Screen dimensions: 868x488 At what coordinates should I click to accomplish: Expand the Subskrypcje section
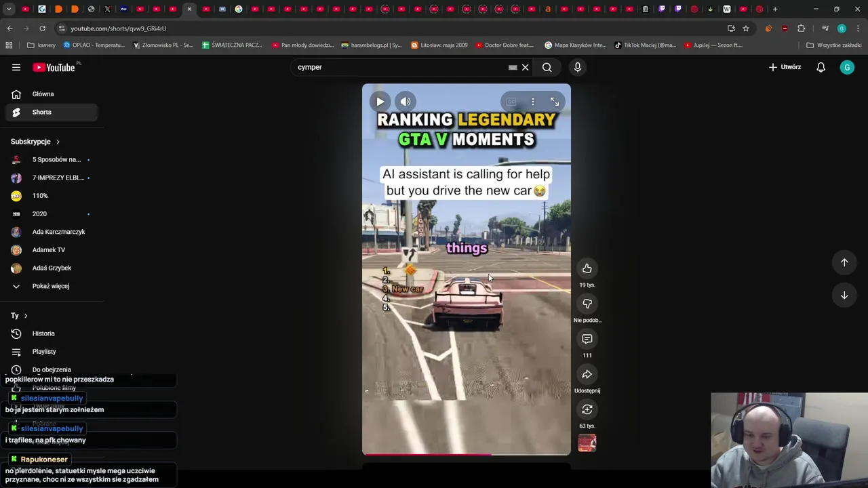click(x=35, y=142)
